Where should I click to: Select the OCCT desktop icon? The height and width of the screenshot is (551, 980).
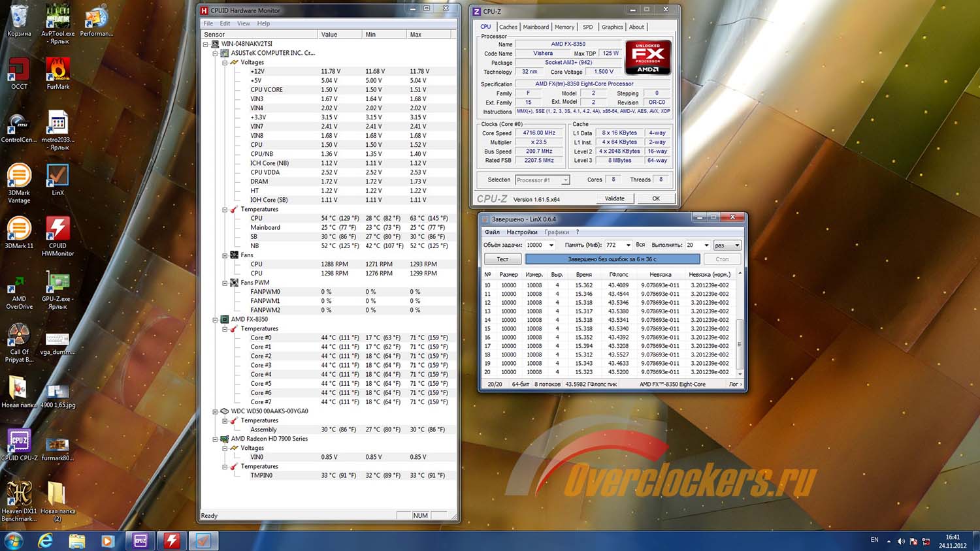pos(19,73)
